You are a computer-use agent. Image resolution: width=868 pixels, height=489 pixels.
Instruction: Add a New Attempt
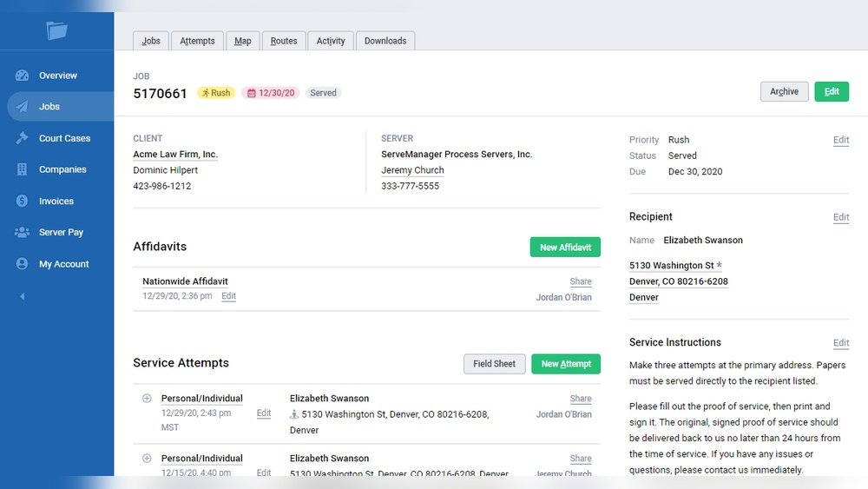pos(566,364)
